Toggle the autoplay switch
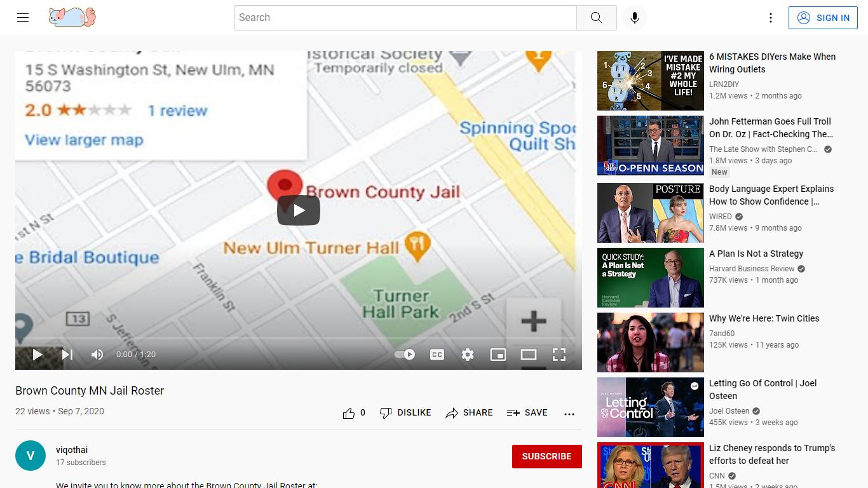Screen dimensions: 868x488 405,355
